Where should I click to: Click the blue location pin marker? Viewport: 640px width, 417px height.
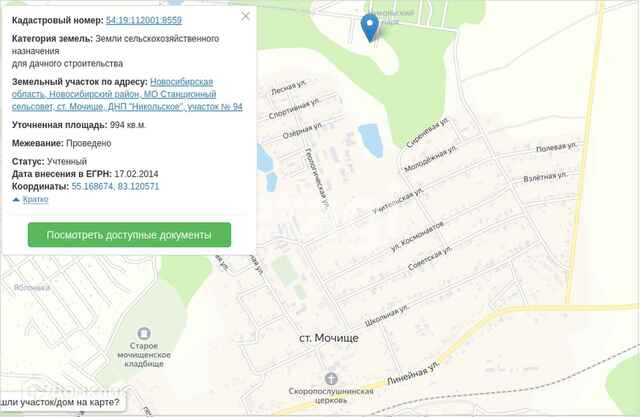pos(370,27)
